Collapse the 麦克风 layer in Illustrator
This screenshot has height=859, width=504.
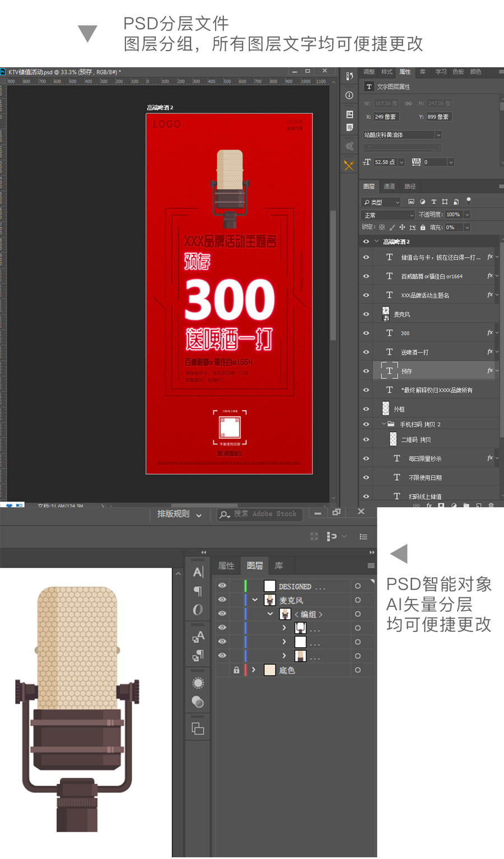(255, 600)
